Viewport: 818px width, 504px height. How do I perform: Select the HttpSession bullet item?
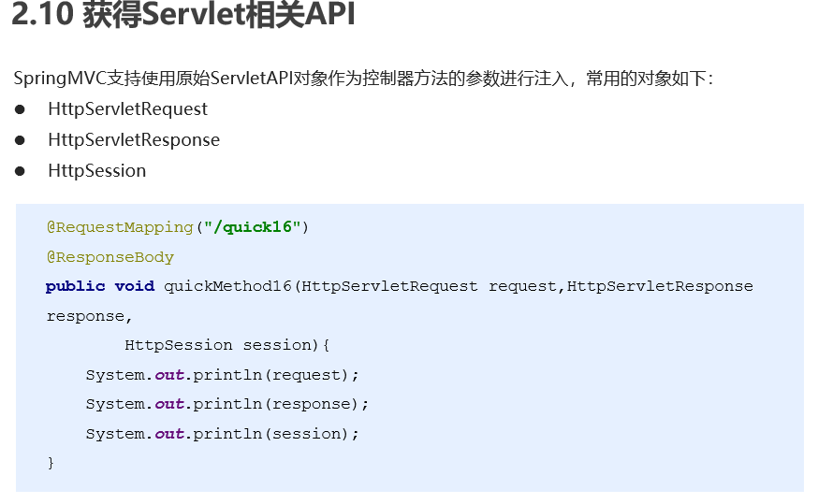click(97, 171)
